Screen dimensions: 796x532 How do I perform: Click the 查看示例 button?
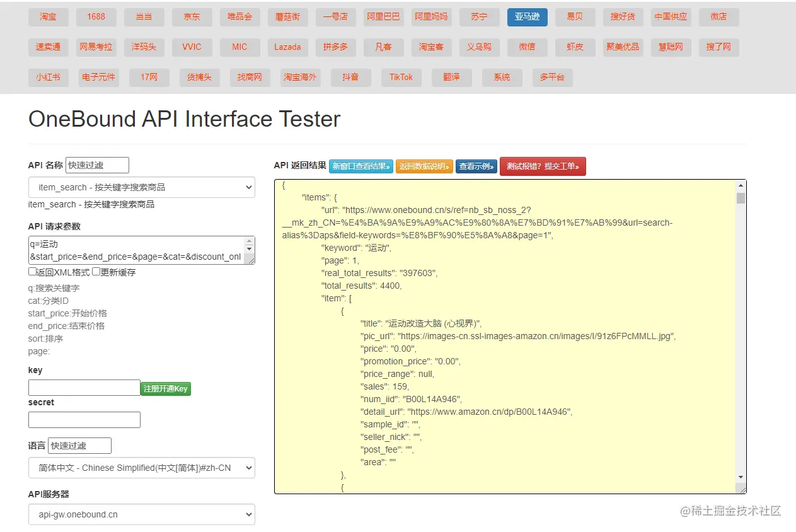tap(476, 166)
